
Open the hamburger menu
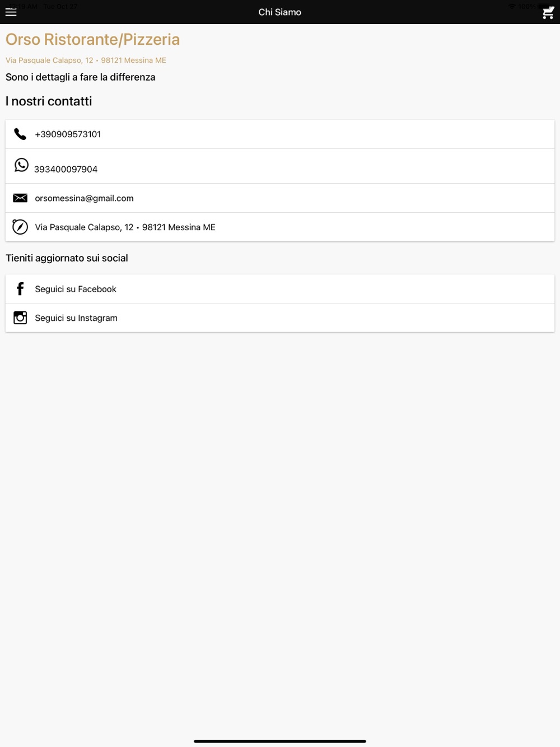point(11,12)
